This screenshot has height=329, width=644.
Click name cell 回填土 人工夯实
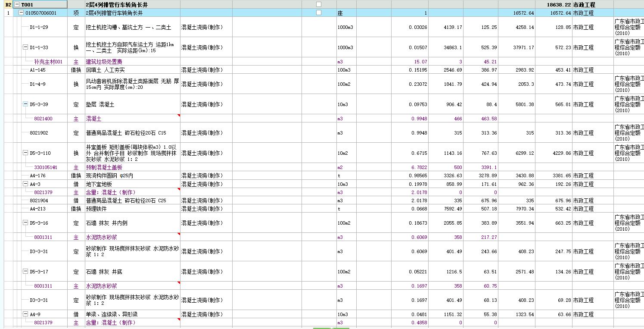(106, 70)
